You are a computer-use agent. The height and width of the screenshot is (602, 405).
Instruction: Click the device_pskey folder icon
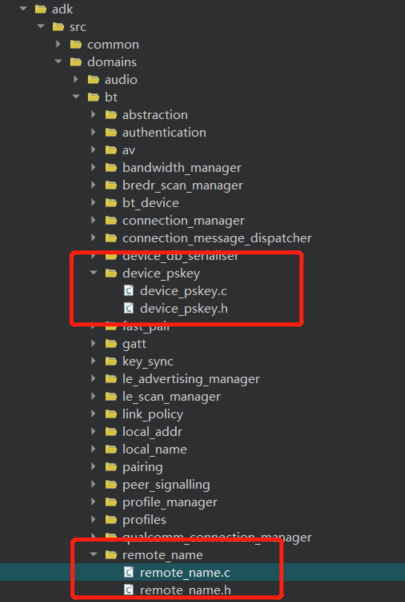[111, 273]
